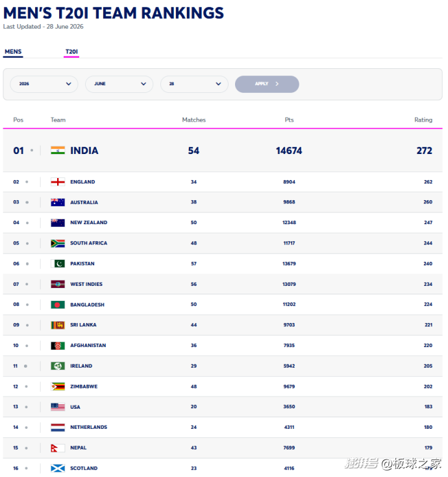Click the Nepal flag icon
The width and height of the screenshot is (448, 477).
tap(58, 448)
